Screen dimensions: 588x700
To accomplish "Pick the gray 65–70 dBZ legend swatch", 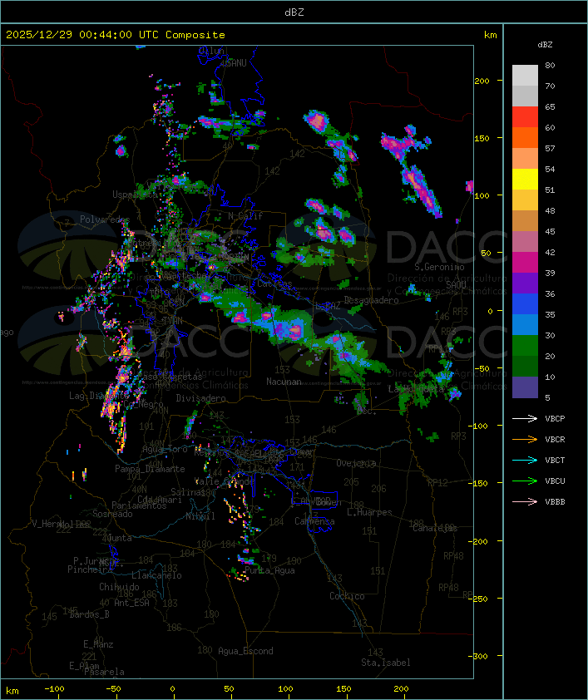I will pyautogui.click(x=525, y=96).
